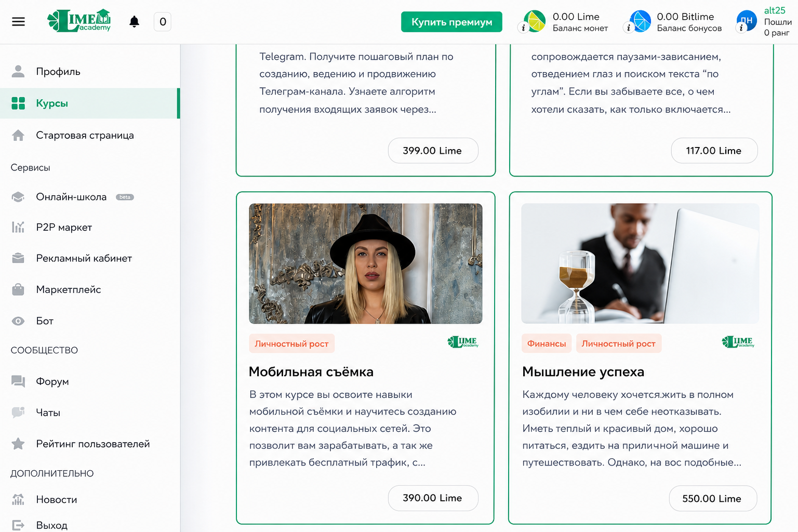Click the notification counter showing 0
This screenshot has height=532, width=798.
[163, 22]
